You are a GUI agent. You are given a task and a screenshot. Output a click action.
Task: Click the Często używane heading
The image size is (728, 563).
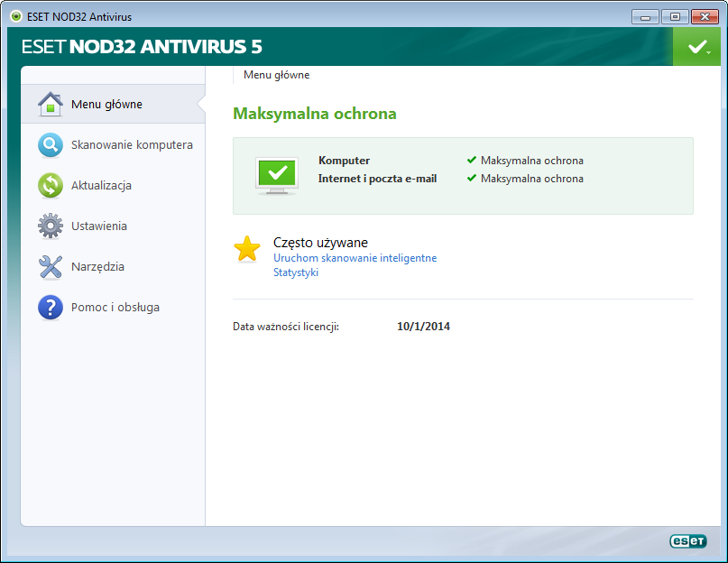click(320, 243)
